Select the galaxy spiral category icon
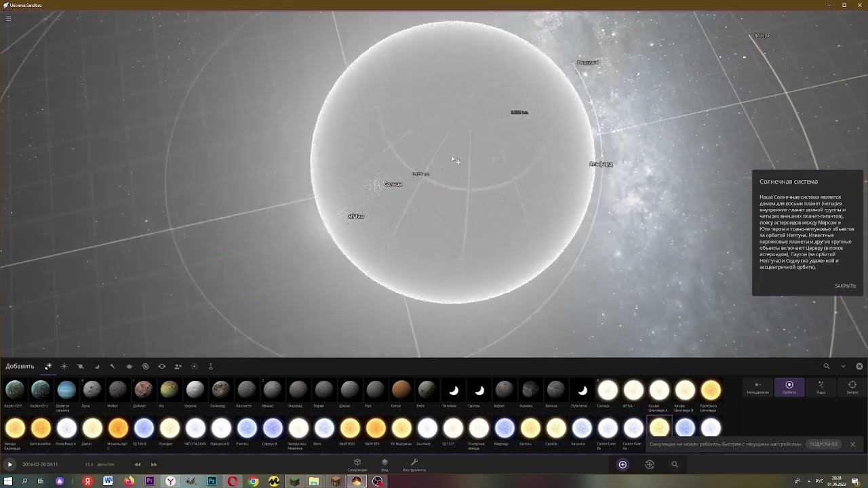868x488 pixels. tap(145, 366)
